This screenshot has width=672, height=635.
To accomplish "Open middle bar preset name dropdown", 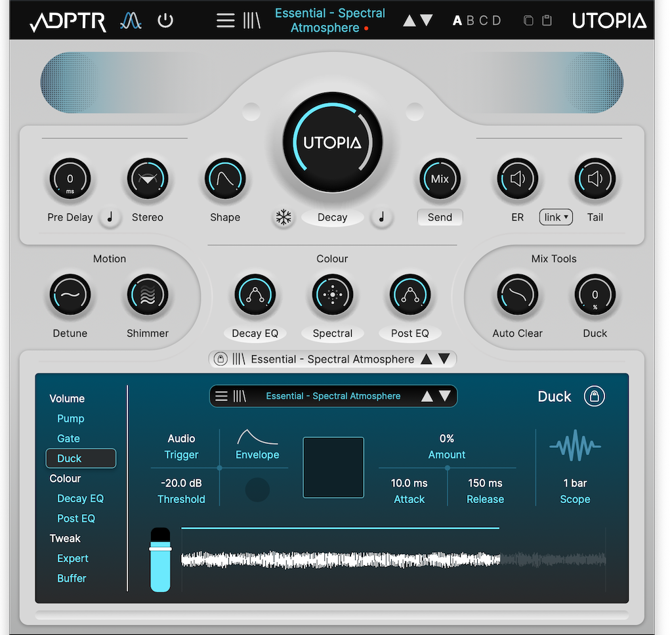I will click(x=333, y=359).
